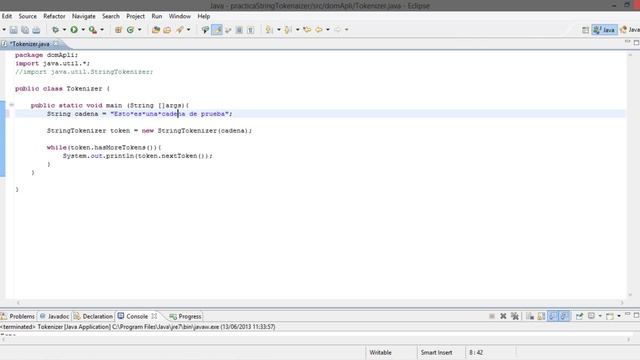The width and height of the screenshot is (640, 360).
Task: Click the Search flashlight toolbar icon
Action: click(x=180, y=30)
